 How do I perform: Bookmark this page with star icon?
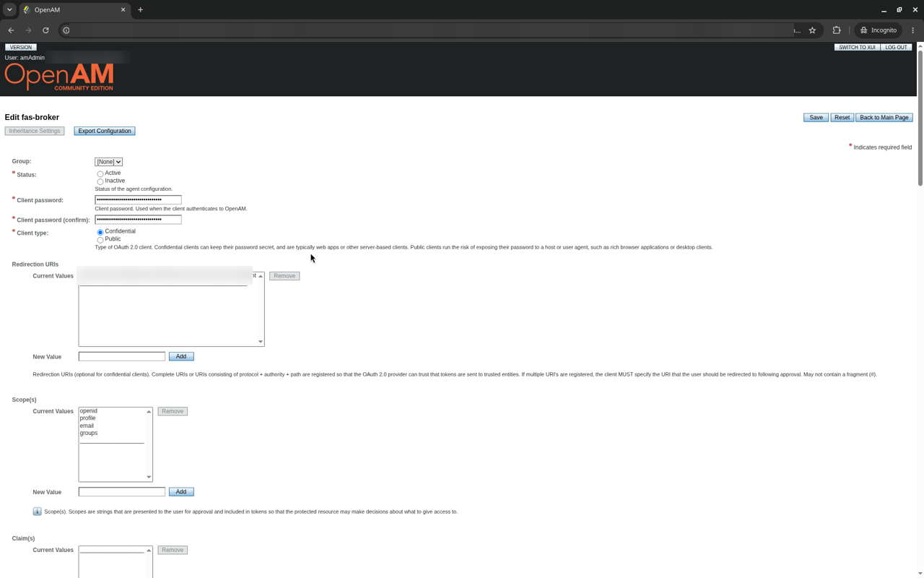pos(812,30)
